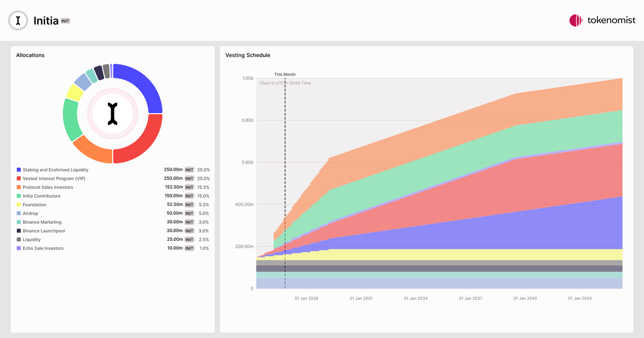The height and width of the screenshot is (338, 644).
Task: Click the Initia symbol in donut center
Action: (112, 114)
